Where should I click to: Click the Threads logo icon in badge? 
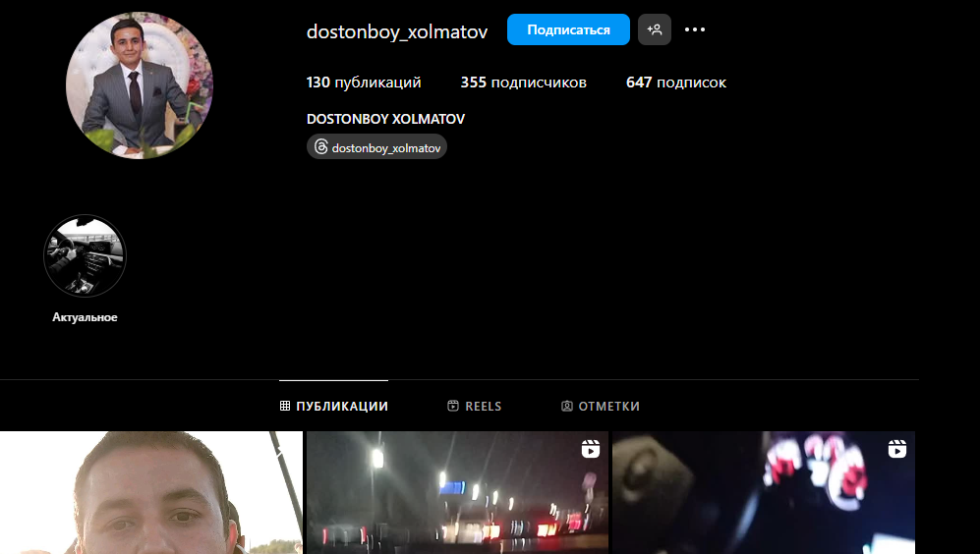point(320,147)
